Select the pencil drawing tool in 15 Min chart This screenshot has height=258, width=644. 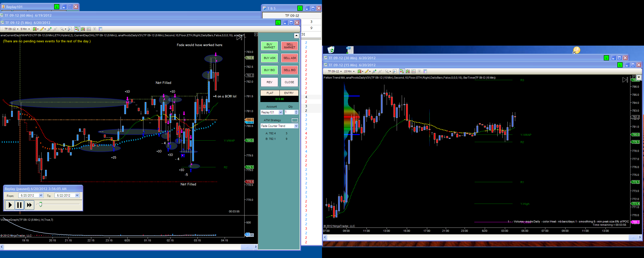click(367, 71)
